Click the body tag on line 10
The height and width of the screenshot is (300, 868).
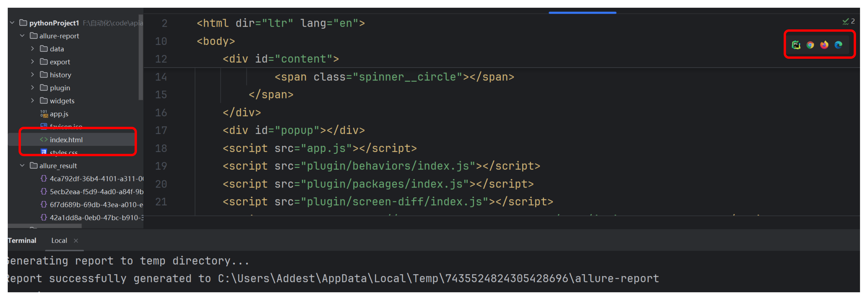click(x=216, y=41)
